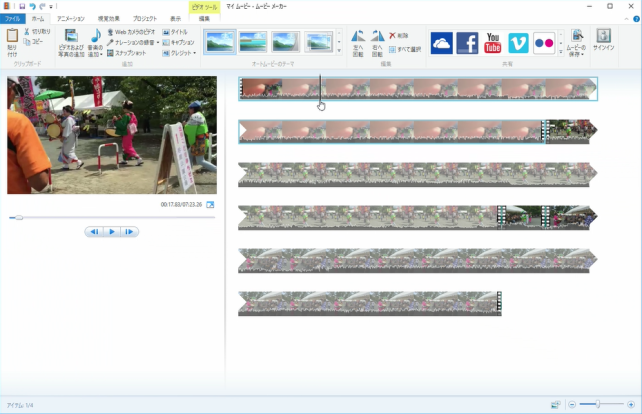The width and height of the screenshot is (642, 414).
Task: Click the Flickr share icon
Action: (x=545, y=43)
